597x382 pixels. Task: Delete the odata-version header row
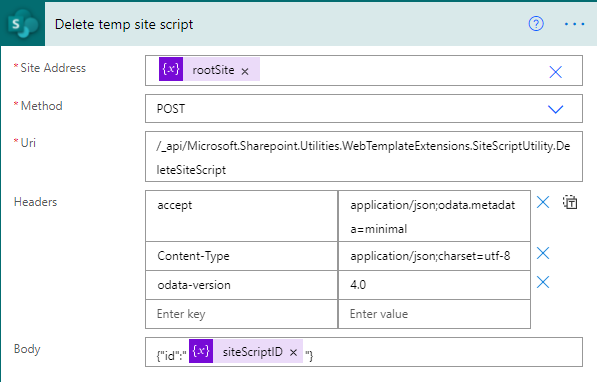[x=543, y=282]
